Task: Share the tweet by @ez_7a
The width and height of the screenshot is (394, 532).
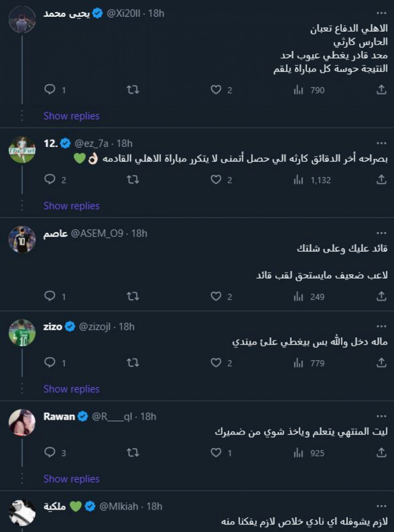Action: coord(381,180)
